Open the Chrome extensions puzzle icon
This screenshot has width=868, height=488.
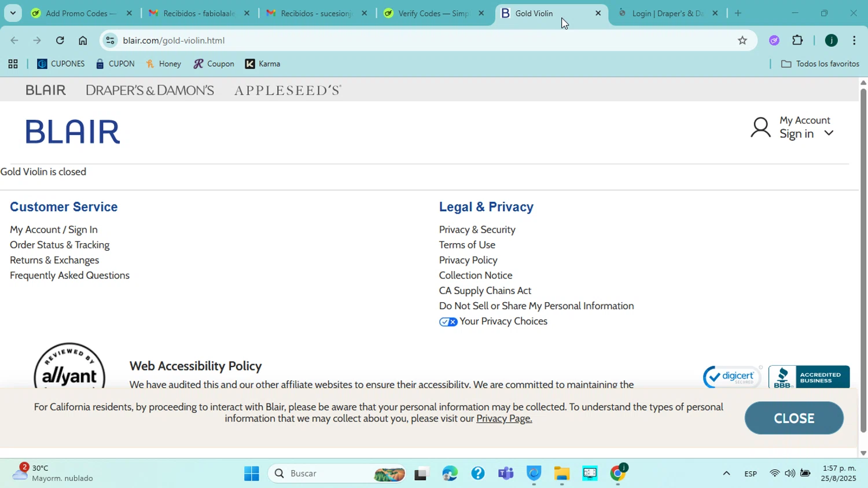click(x=797, y=41)
